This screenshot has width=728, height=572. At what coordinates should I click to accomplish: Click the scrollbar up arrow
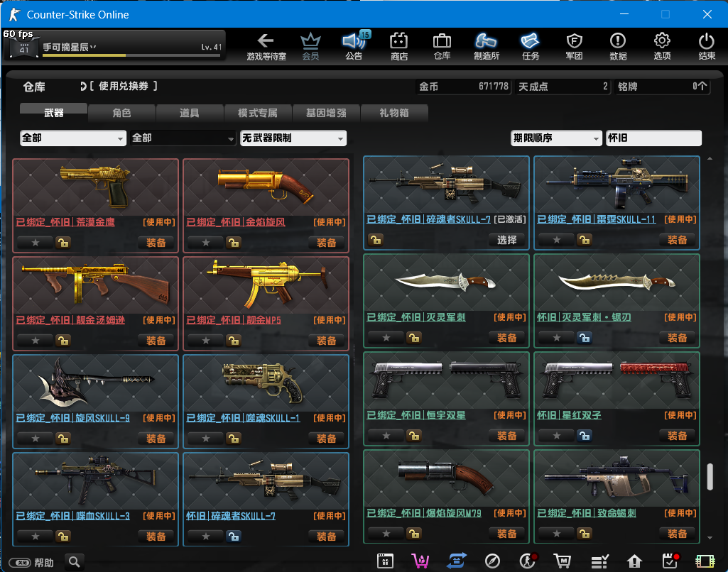pyautogui.click(x=710, y=159)
